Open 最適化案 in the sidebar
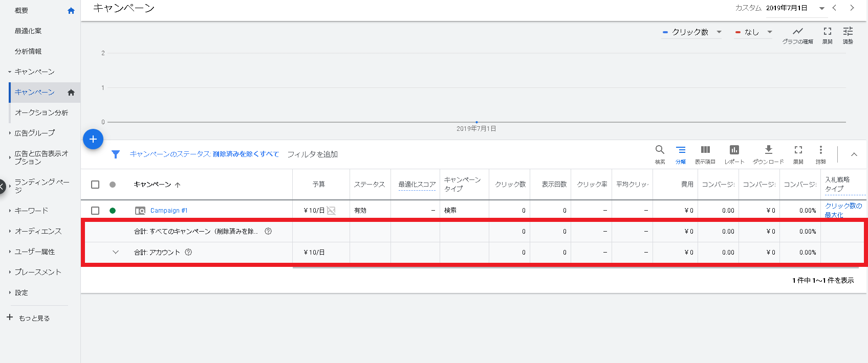 [28, 31]
